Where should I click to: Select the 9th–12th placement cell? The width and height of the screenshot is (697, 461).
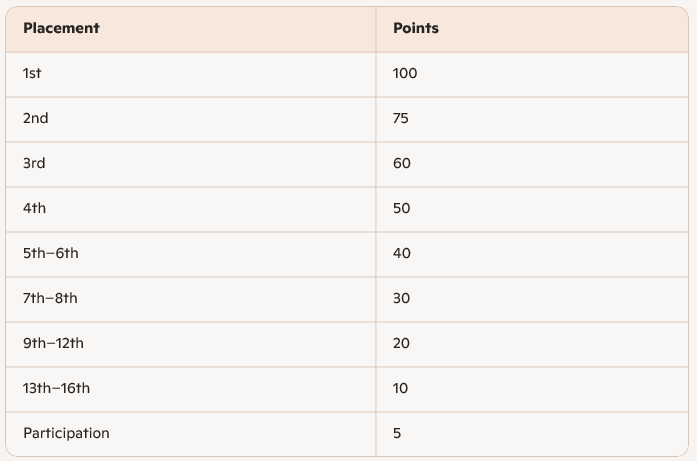pyautogui.click(x=54, y=343)
